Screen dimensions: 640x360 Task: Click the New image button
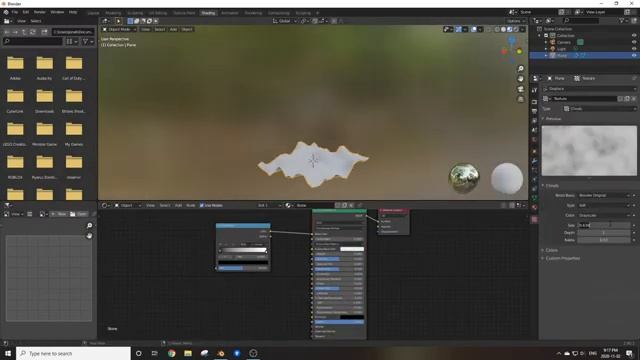(x=60, y=214)
